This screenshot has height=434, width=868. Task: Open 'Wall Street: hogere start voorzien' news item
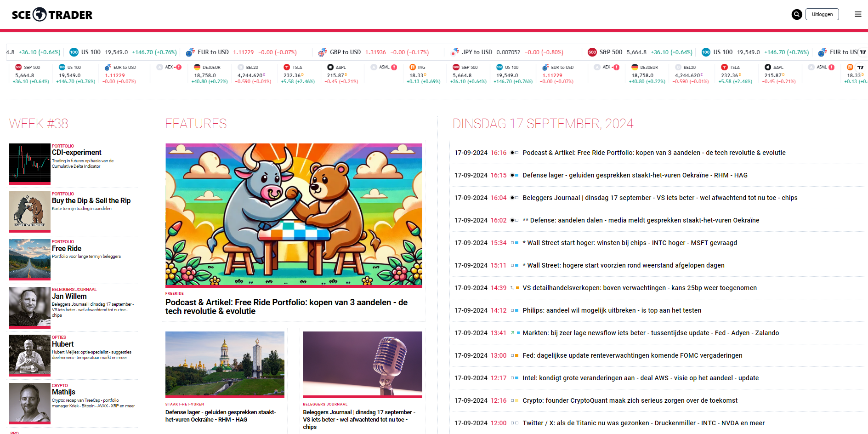(624, 265)
